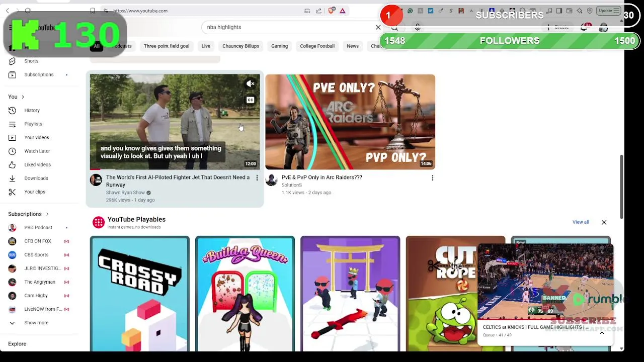This screenshot has width=644, height=362.
Task: Open CFB ON FOX subscription
Action: [38, 241]
